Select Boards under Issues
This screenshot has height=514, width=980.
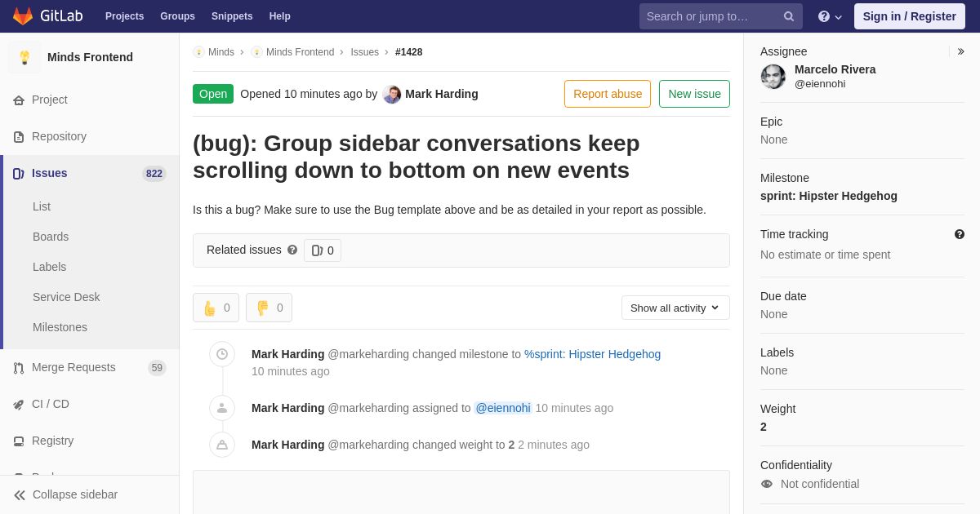51,237
